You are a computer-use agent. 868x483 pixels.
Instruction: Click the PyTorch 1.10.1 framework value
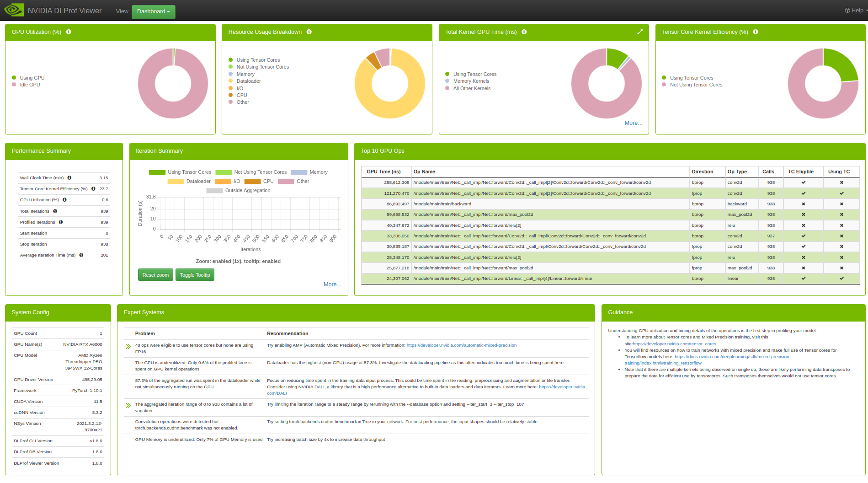pyautogui.click(x=87, y=391)
